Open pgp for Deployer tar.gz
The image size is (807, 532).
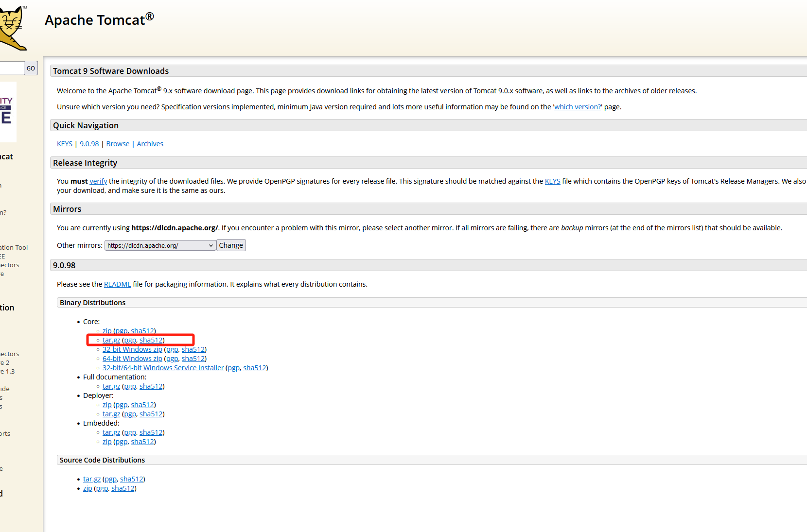(x=130, y=414)
